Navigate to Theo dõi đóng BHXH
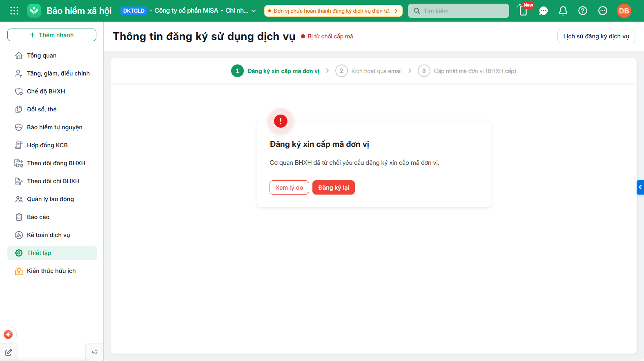Image resolution: width=644 pixels, height=361 pixels. (52, 163)
